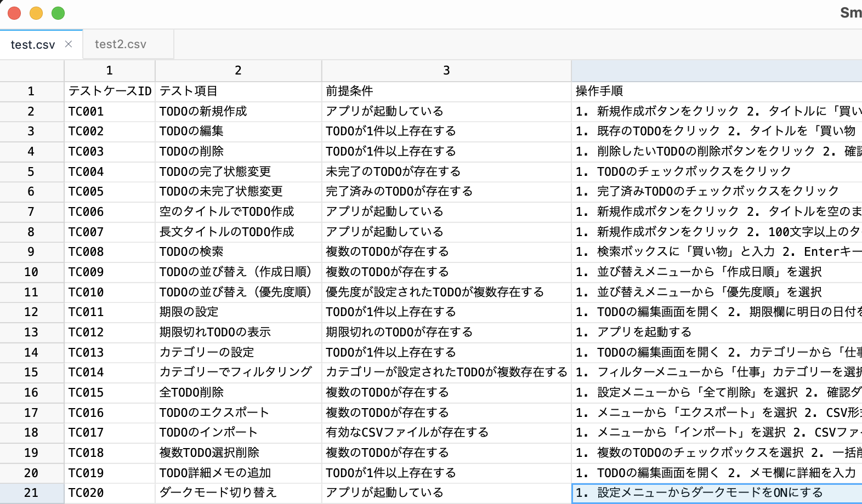
Task: Click the cell テストケースID
Action: (110, 91)
